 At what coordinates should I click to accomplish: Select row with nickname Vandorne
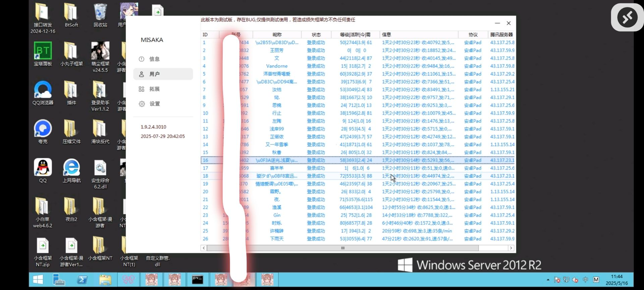[x=277, y=66]
